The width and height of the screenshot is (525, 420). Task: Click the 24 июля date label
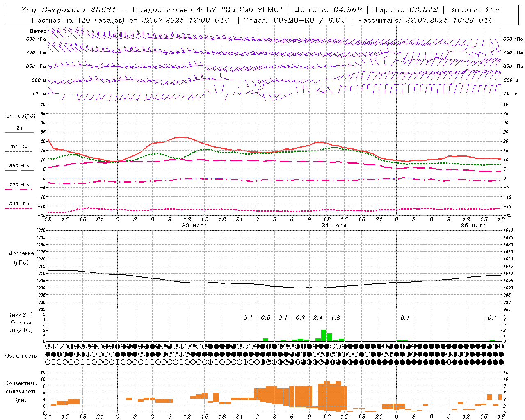pos(334,226)
